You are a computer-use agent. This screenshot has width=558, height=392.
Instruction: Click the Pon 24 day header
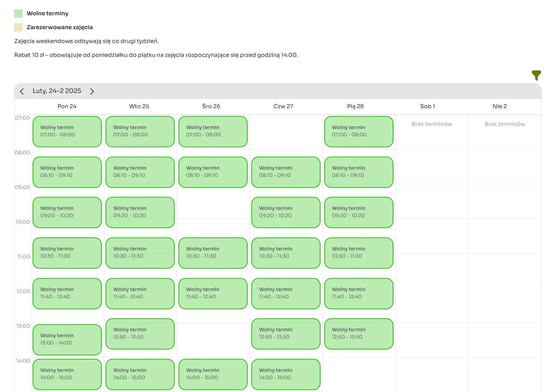[67, 106]
